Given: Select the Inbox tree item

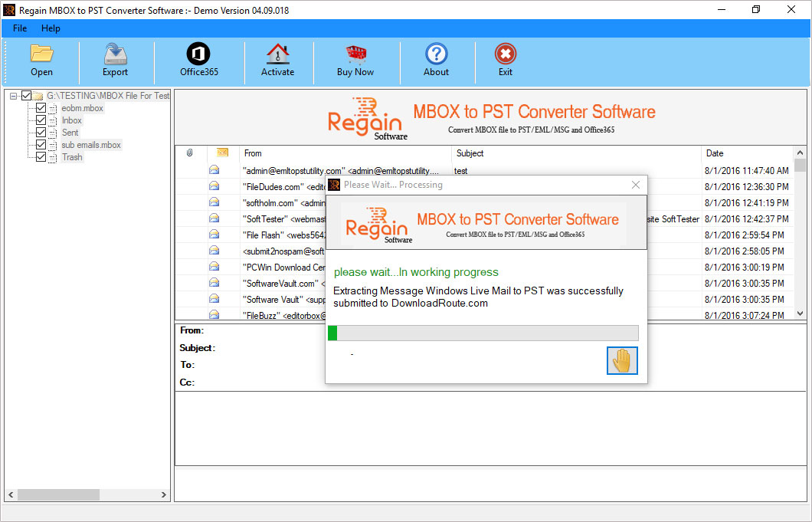Looking at the screenshot, I should pos(71,120).
